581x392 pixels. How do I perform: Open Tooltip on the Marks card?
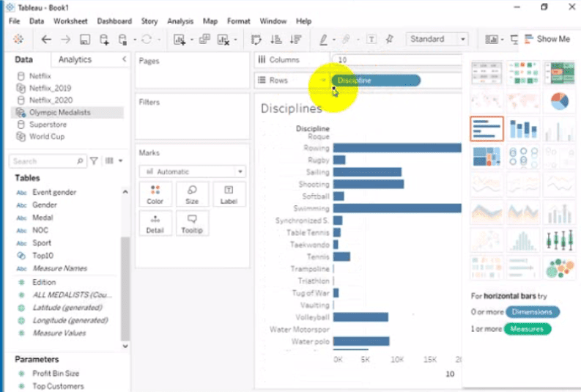pos(192,223)
